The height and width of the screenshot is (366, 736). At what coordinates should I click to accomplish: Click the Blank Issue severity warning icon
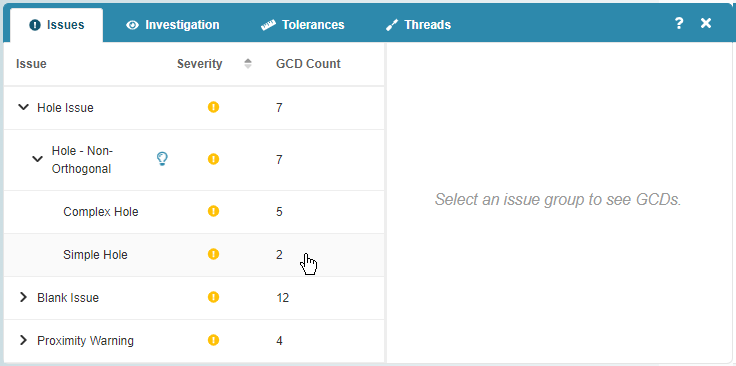214,297
